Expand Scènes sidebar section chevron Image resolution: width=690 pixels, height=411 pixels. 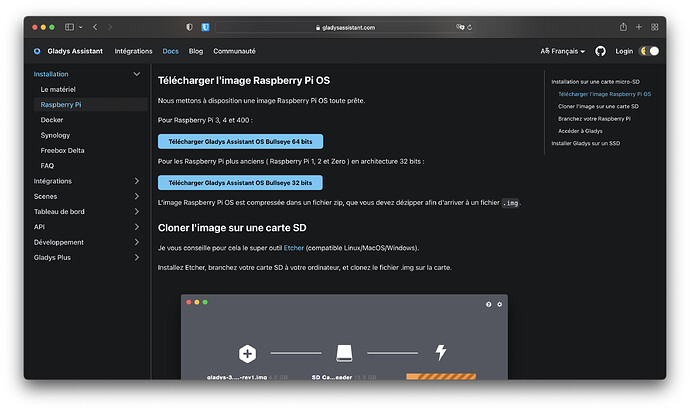[x=136, y=196]
